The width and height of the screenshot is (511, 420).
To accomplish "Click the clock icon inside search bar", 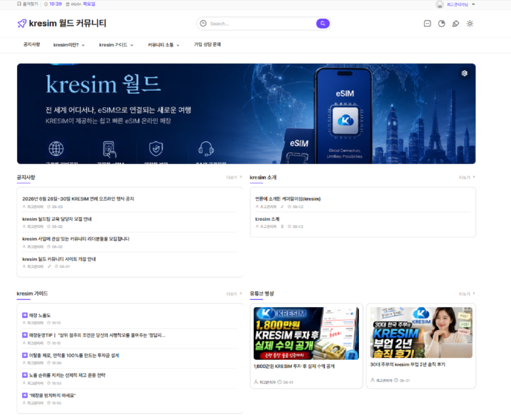I will (x=203, y=24).
